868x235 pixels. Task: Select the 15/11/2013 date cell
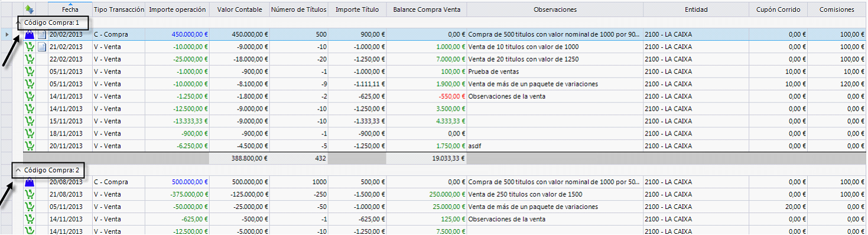tap(70, 121)
